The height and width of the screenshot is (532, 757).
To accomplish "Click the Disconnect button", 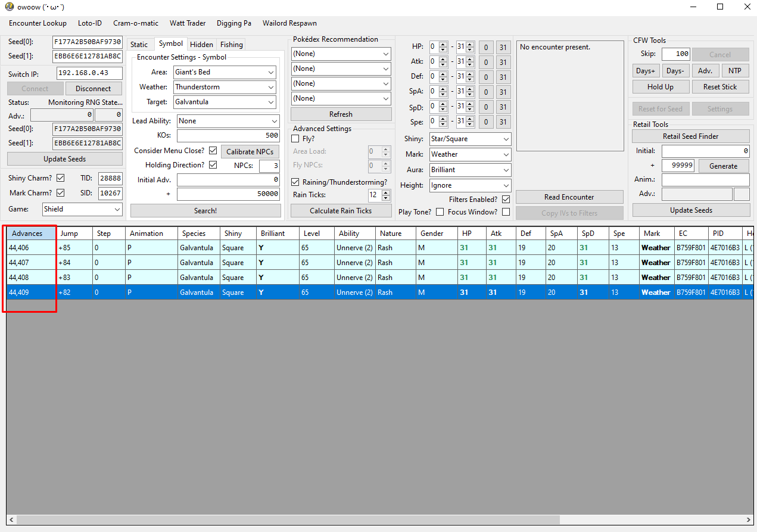I will click(94, 89).
